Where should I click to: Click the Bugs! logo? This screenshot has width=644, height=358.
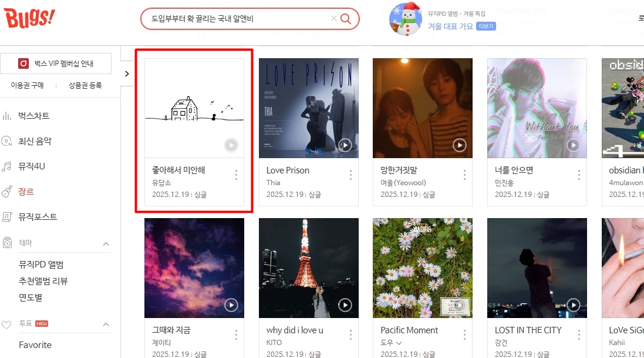point(29,18)
